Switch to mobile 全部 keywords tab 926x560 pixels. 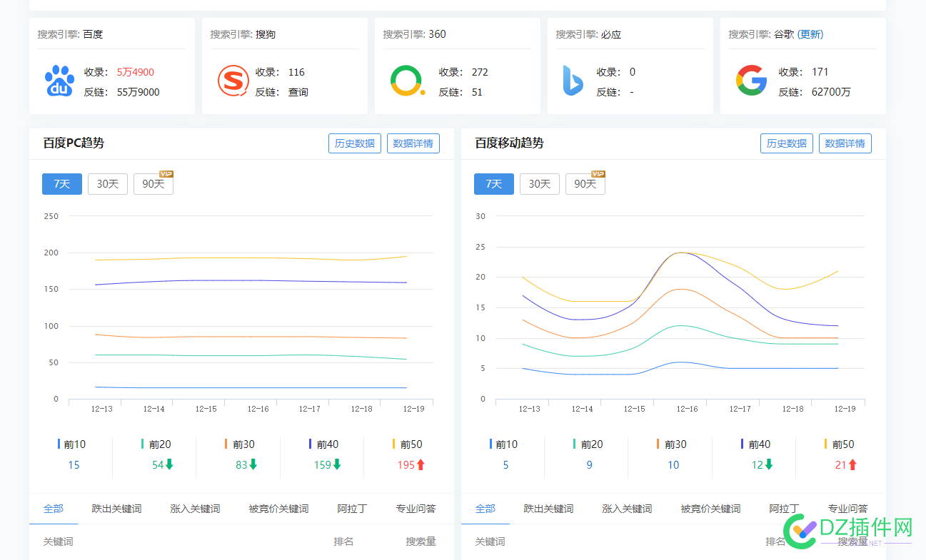tap(485, 509)
